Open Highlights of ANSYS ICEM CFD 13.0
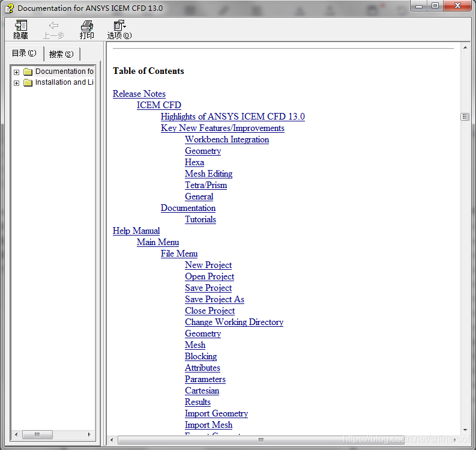 point(232,117)
